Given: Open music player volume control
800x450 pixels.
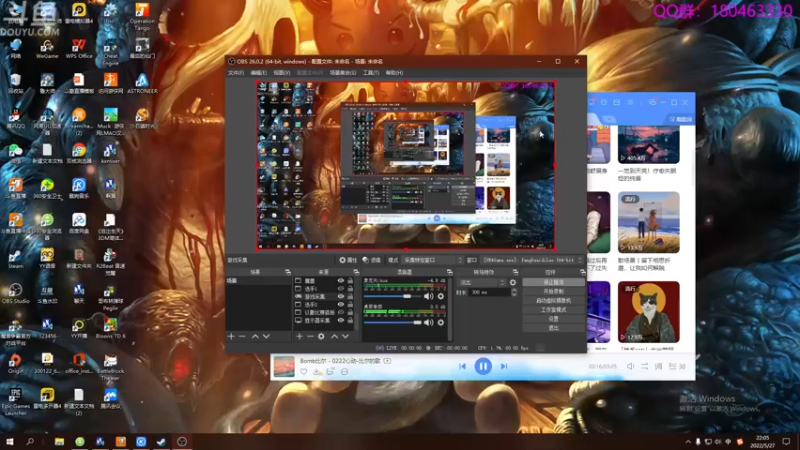Looking at the screenshot, I should 631,366.
